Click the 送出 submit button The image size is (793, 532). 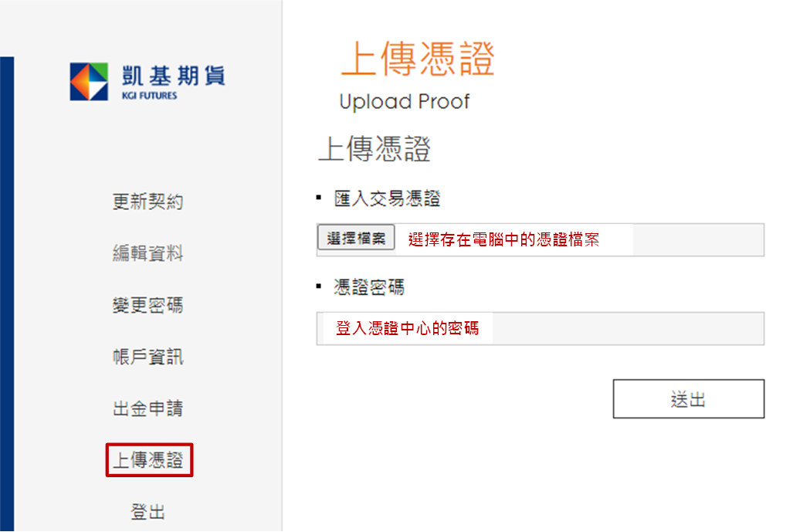point(688,399)
